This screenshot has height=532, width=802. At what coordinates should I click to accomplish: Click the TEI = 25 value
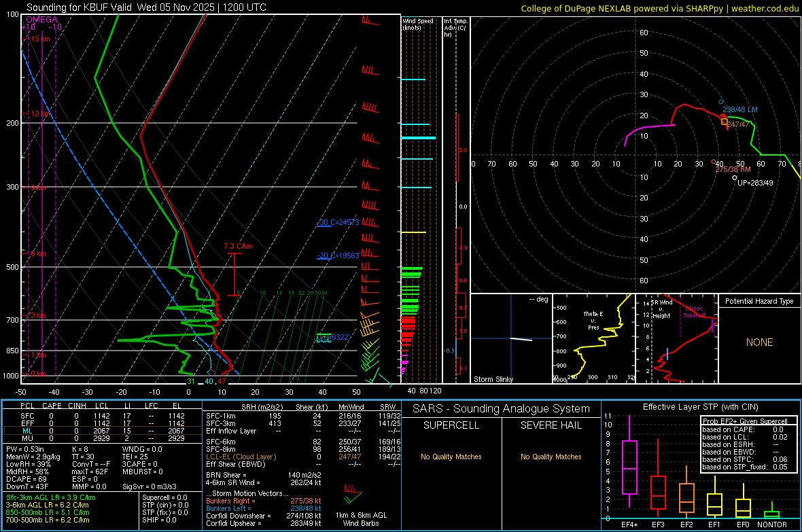coord(135,457)
